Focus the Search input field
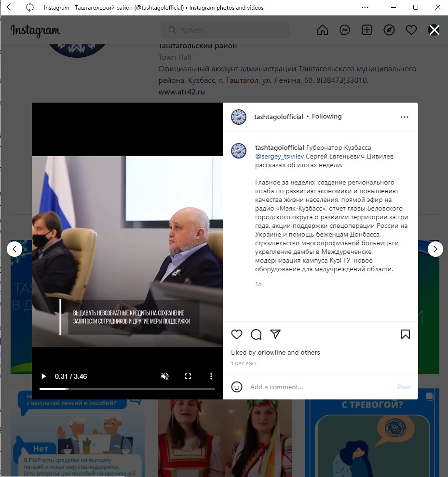 [225, 30]
